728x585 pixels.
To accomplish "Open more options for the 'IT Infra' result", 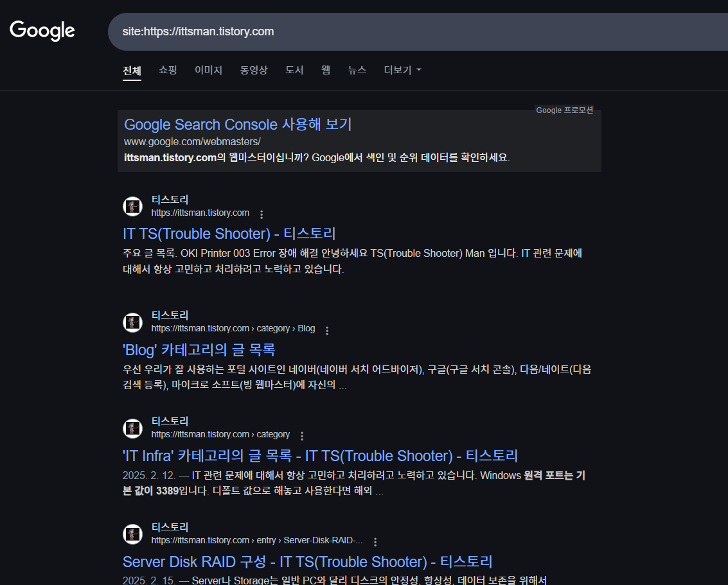I will (302, 436).
